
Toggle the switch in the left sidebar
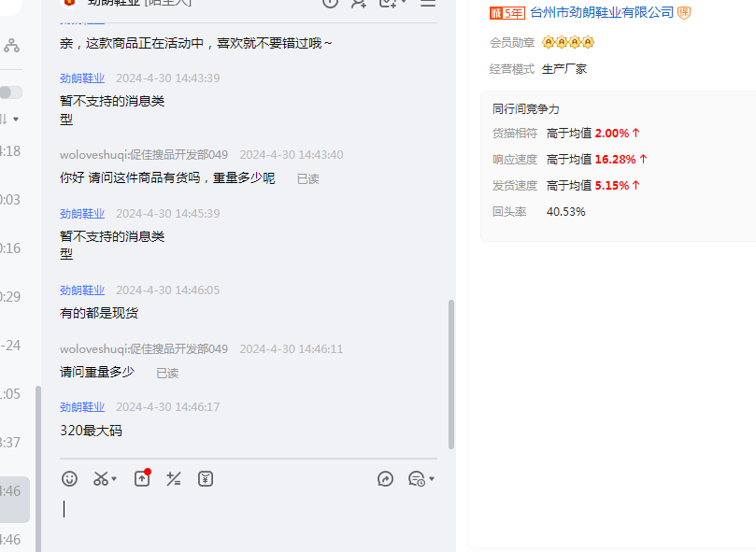10,92
